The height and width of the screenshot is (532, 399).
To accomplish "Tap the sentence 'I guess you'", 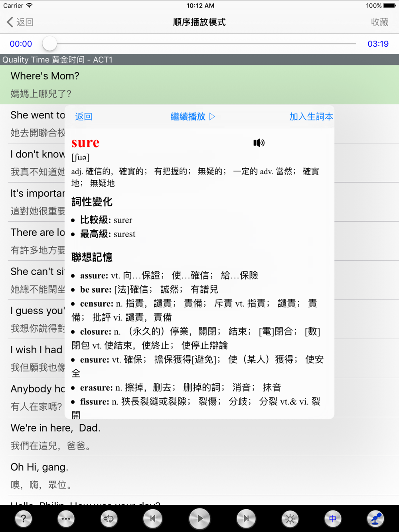I will 37,311.
